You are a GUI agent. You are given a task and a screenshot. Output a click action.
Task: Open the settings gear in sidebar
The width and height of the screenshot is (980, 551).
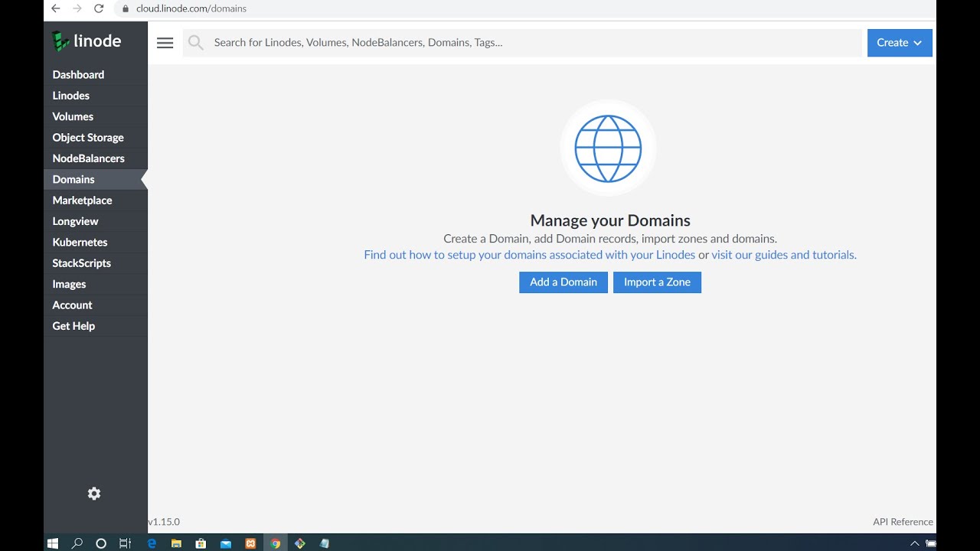pyautogui.click(x=94, y=494)
